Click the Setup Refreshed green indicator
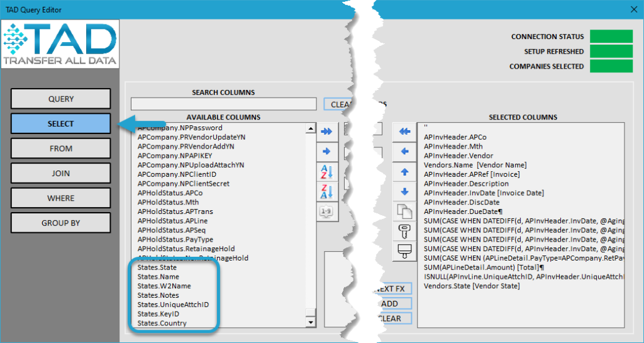 [x=611, y=52]
